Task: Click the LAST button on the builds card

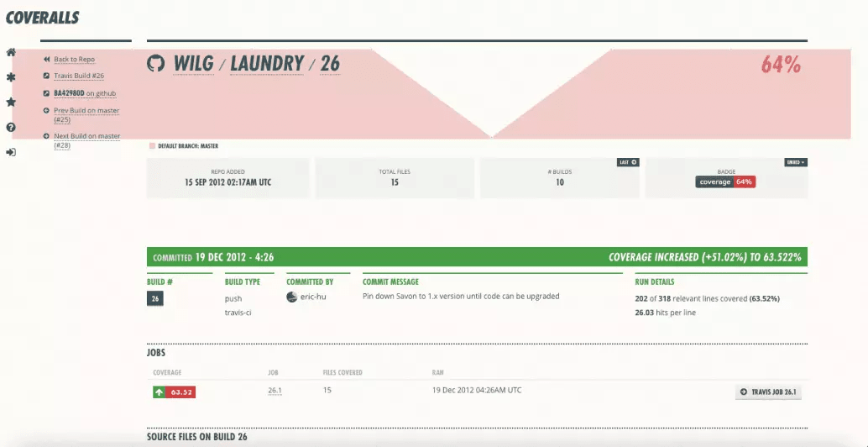Action: pyautogui.click(x=628, y=162)
